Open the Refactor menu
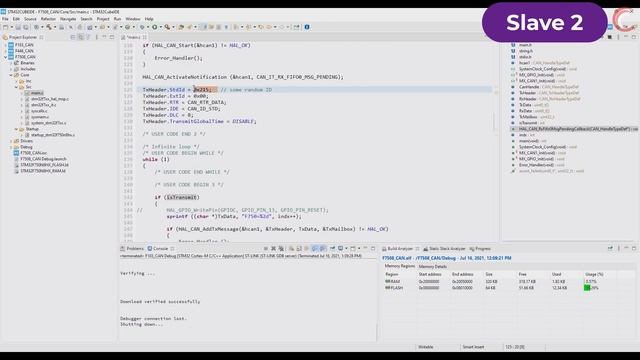640x360 pixels. pos(48,19)
